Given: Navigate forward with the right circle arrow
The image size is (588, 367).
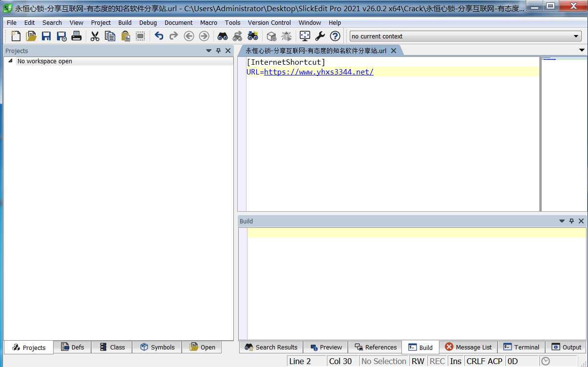Looking at the screenshot, I should [x=204, y=36].
